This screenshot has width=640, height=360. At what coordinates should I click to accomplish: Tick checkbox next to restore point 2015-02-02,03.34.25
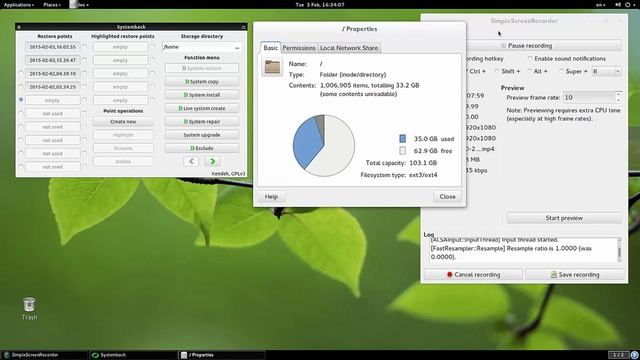[x=84, y=87]
